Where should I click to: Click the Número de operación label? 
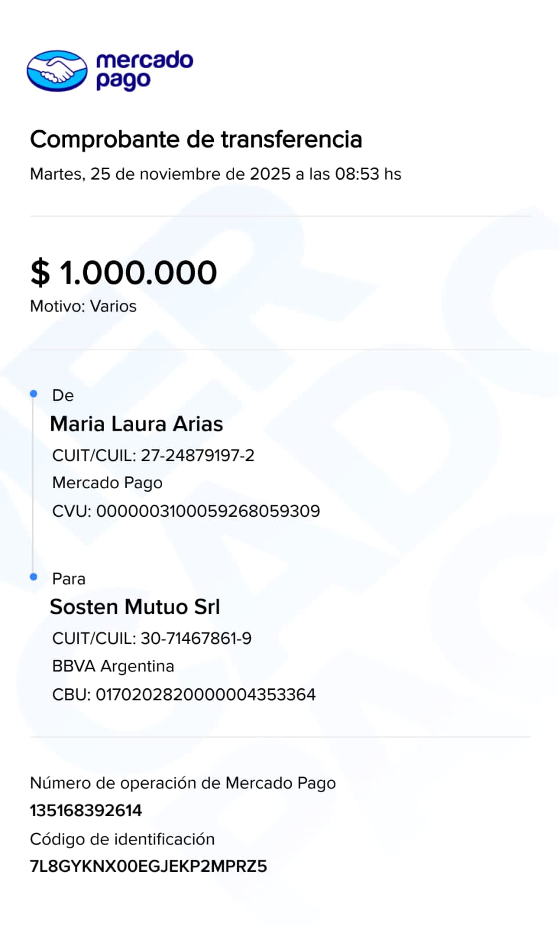pyautogui.click(x=182, y=783)
